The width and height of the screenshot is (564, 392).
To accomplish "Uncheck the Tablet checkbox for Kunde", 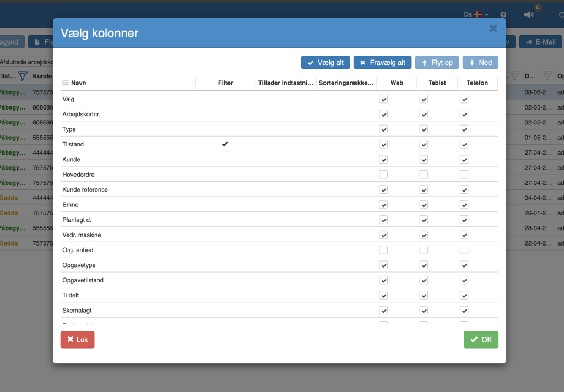I will click(424, 160).
